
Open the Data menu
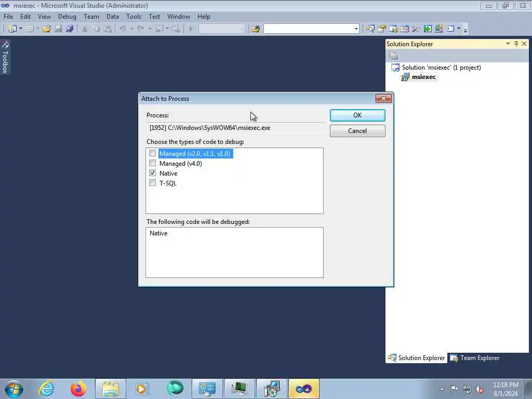point(113,17)
